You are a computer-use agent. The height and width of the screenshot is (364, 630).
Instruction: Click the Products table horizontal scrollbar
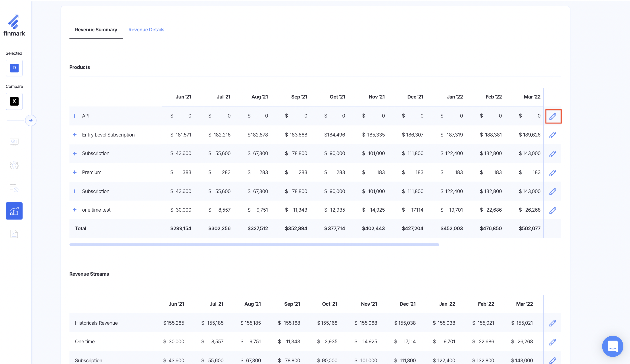click(254, 245)
